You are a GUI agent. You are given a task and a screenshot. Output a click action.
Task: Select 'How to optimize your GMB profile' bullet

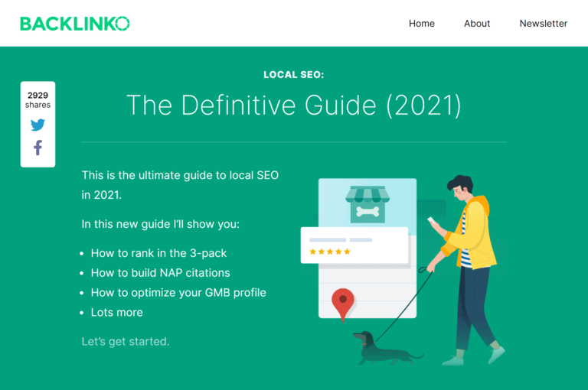click(x=178, y=293)
